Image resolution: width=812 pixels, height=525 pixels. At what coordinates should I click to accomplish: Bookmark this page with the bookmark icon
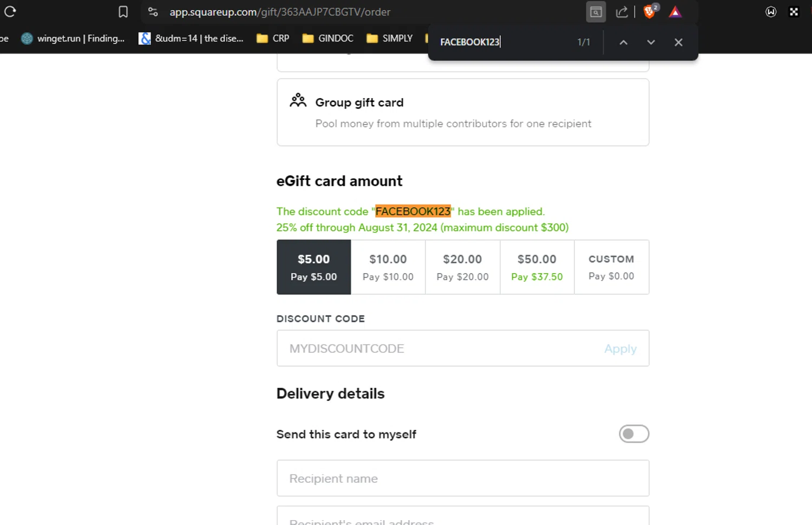click(123, 12)
